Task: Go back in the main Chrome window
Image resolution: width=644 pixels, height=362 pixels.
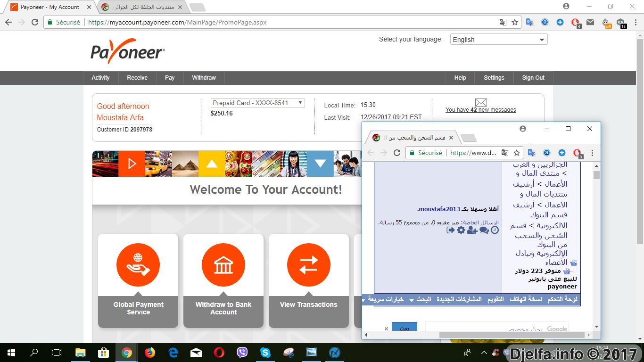Action: pyautogui.click(x=8, y=22)
